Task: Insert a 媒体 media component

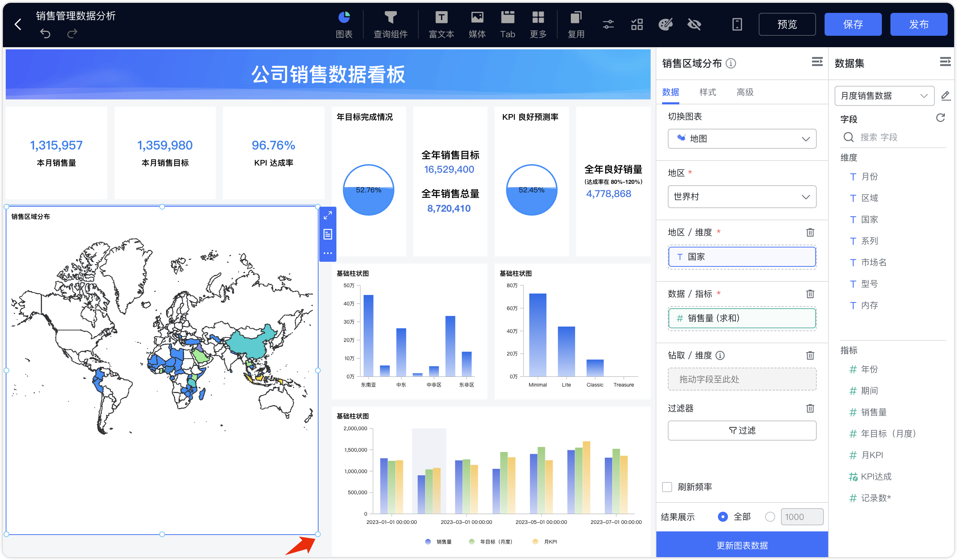Action: pos(477,25)
